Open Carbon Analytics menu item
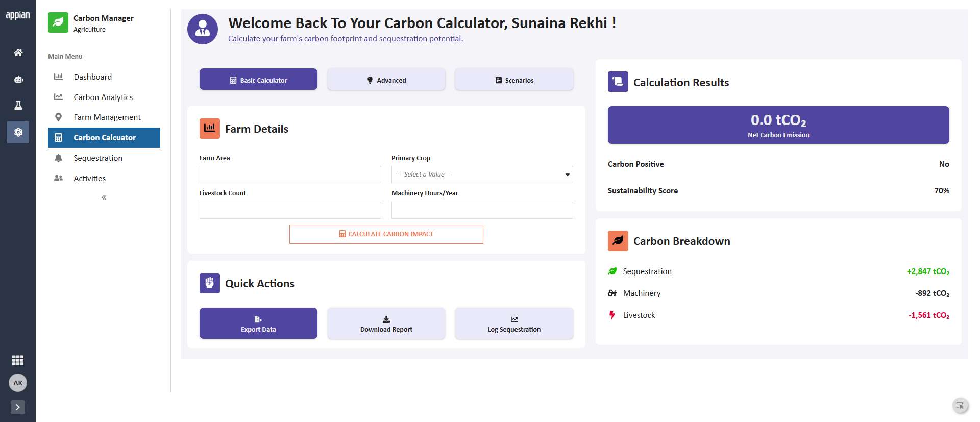This screenshot has width=980, height=422. click(x=104, y=97)
